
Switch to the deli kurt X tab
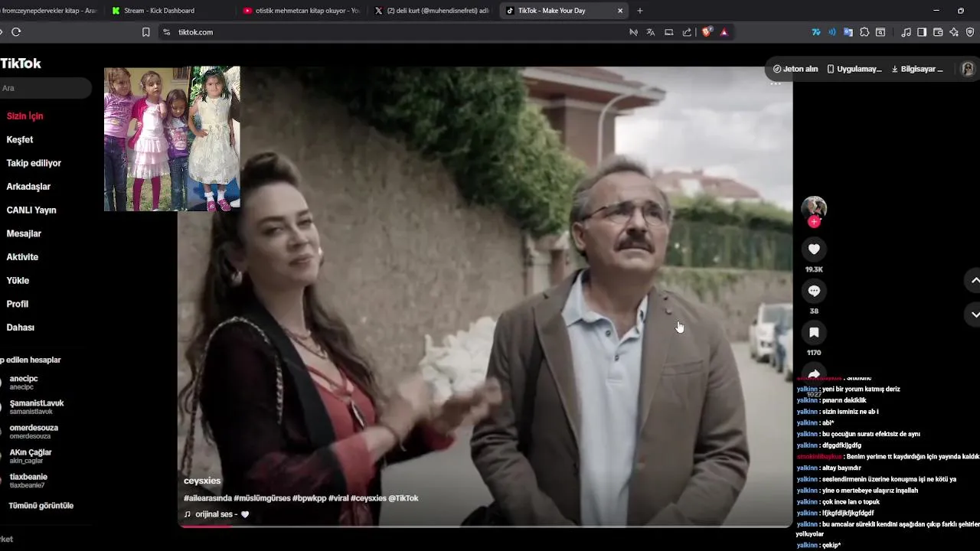432,11
